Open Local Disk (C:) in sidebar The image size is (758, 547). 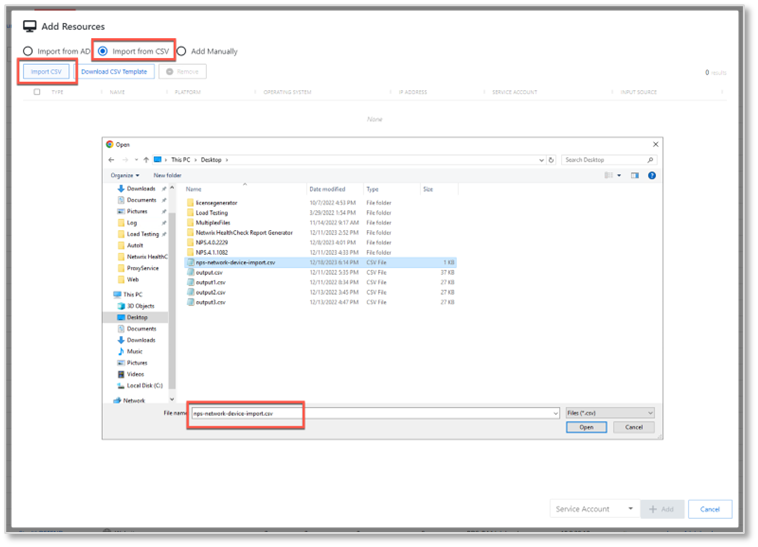coord(146,385)
